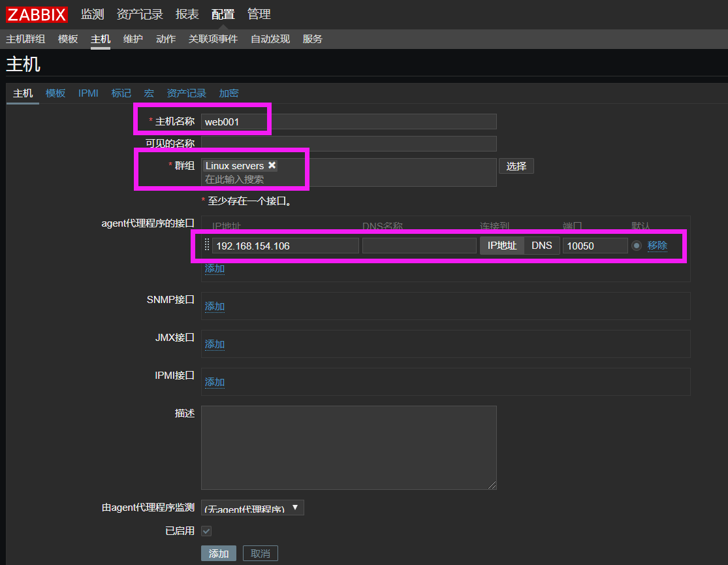728x565 pixels.
Task: Click the 添加 submit button
Action: point(219,553)
